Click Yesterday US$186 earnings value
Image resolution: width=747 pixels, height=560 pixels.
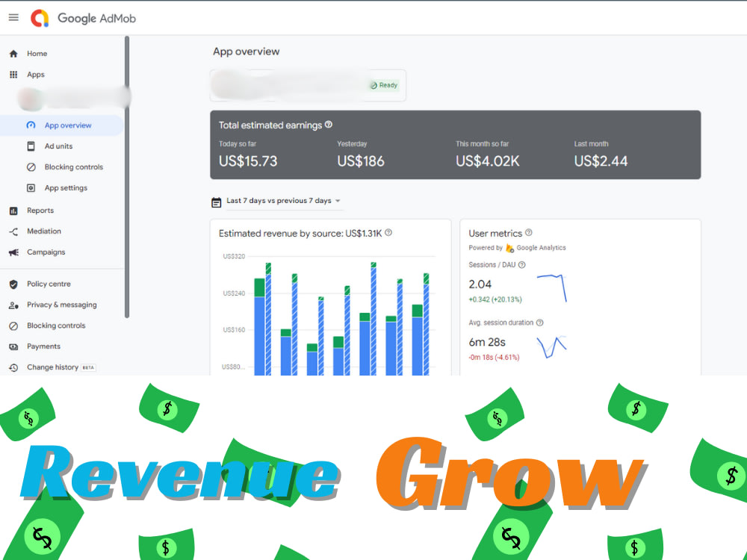tap(361, 161)
